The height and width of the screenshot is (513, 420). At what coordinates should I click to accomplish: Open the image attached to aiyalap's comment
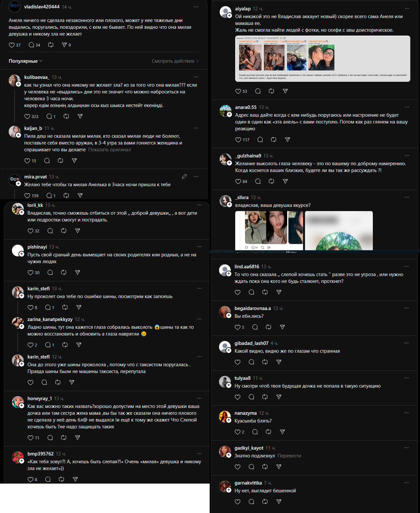(x=323, y=59)
